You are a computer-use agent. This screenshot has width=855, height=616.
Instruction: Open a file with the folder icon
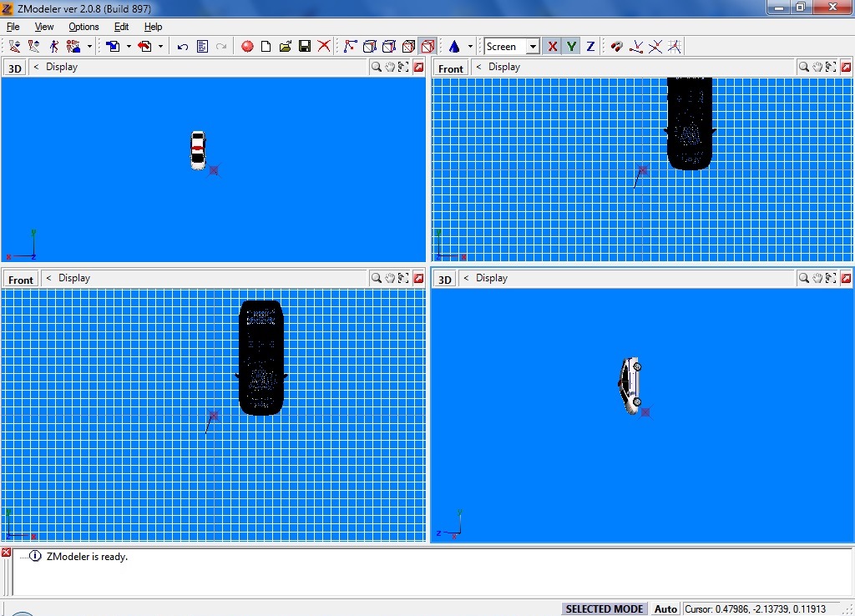click(x=286, y=47)
